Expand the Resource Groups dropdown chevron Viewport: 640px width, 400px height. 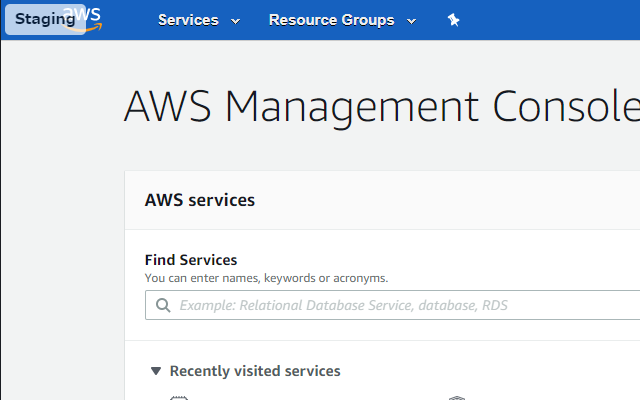411,21
